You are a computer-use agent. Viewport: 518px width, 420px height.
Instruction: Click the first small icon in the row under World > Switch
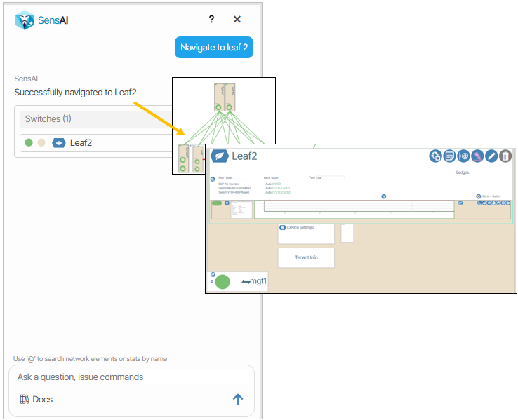[x=479, y=203]
